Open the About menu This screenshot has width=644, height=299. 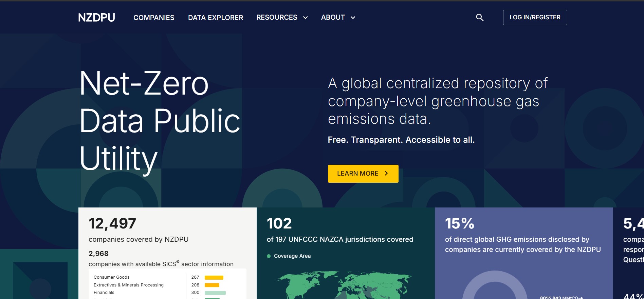(333, 18)
